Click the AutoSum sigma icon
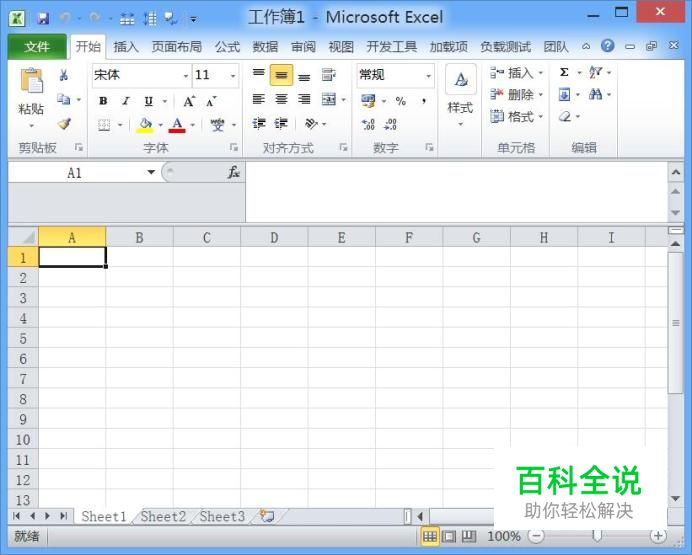 [x=564, y=72]
